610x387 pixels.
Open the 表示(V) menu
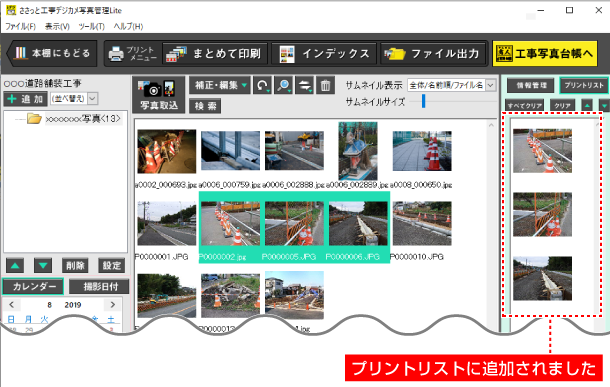click(57, 26)
